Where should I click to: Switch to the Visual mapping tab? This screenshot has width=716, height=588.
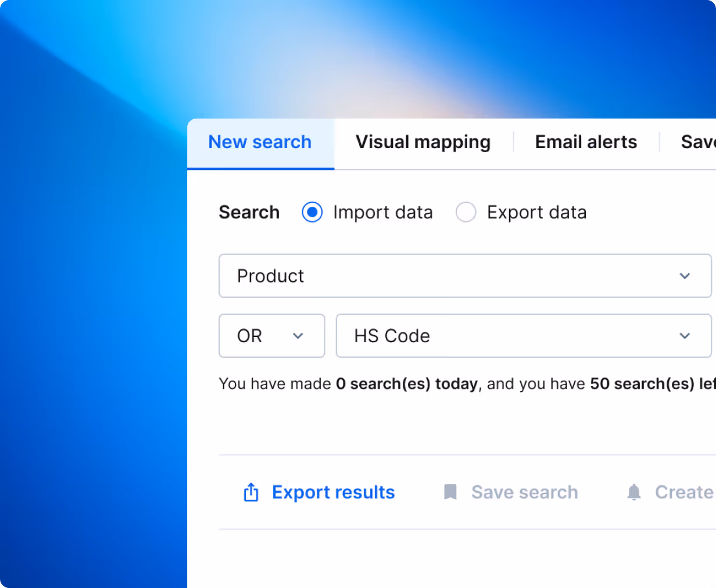[x=423, y=142]
